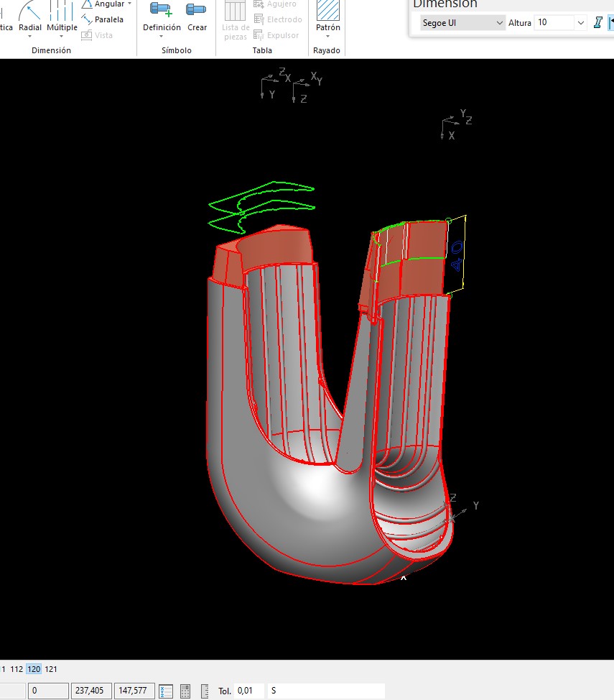The height and width of the screenshot is (700, 614).
Task: Click the XY/Z axis triad in viewport
Action: tap(307, 88)
